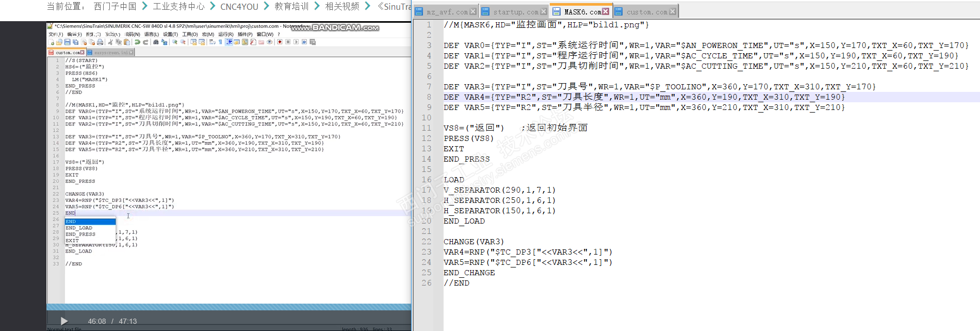Click the Function List toolbar icon
The width and height of the screenshot is (980, 331).
click(x=253, y=42)
